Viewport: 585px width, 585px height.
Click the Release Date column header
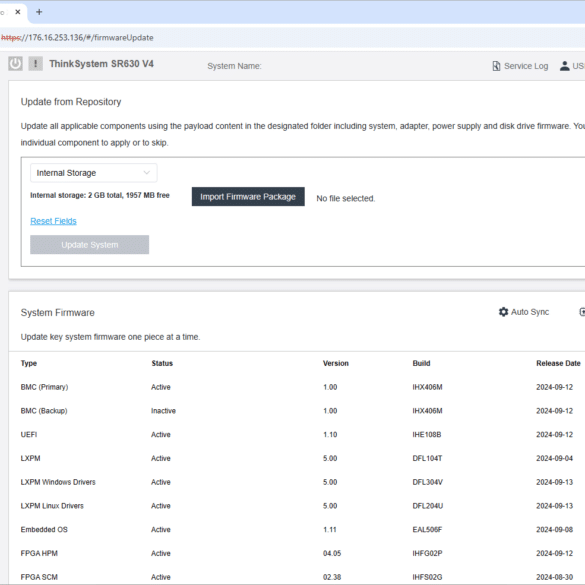point(558,363)
